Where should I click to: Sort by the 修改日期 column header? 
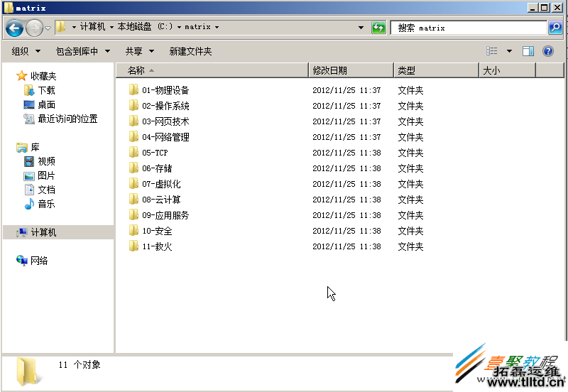351,70
